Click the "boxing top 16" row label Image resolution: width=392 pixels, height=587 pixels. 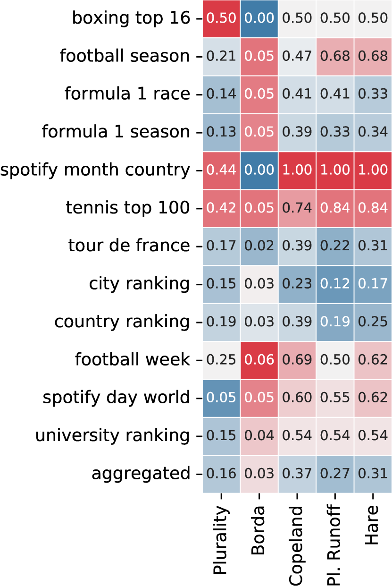pos(131,18)
